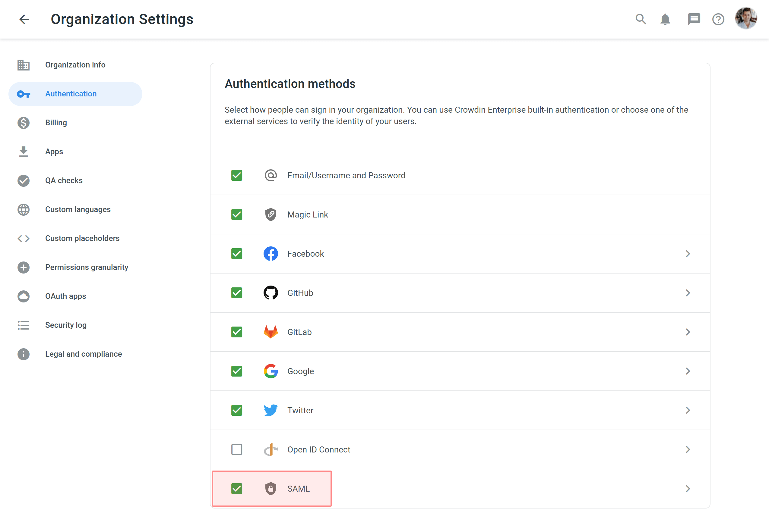Click the Apps download icon
Image resolution: width=769 pixels, height=532 pixels.
[24, 151]
